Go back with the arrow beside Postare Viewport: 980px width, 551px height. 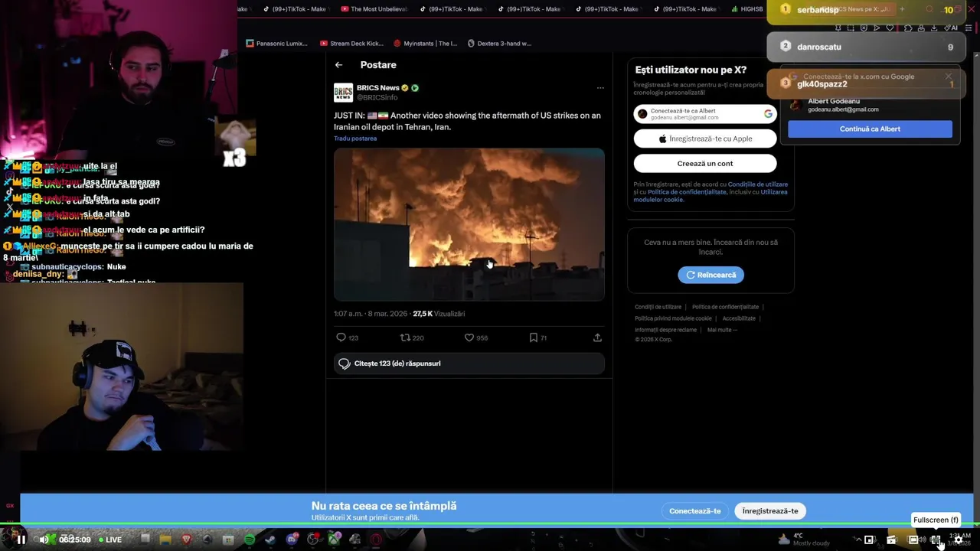pyautogui.click(x=338, y=65)
